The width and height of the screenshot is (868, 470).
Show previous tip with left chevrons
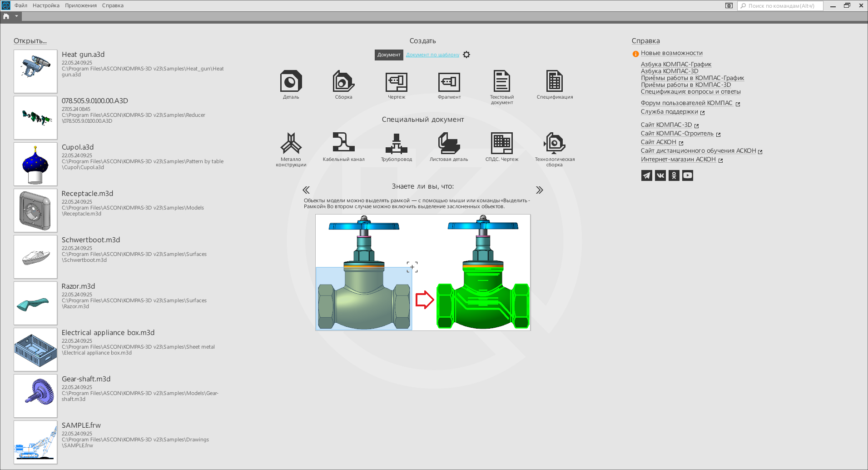[x=306, y=190]
